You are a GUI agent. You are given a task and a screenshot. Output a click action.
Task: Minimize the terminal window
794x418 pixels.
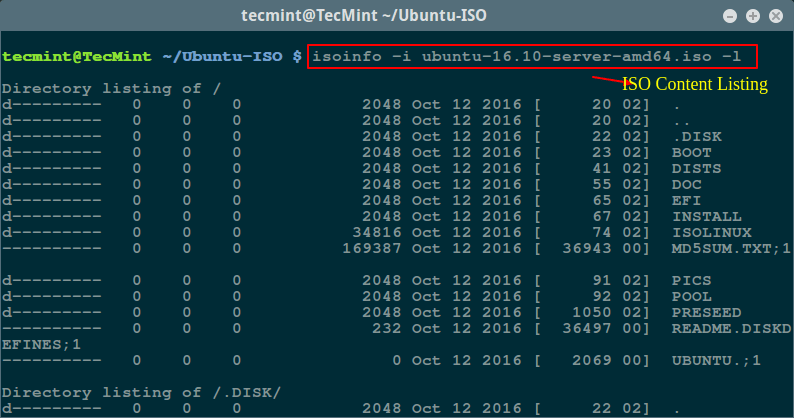tap(730, 16)
